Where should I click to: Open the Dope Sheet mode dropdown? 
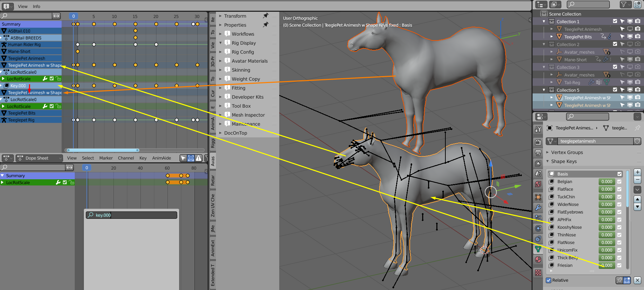click(39, 158)
